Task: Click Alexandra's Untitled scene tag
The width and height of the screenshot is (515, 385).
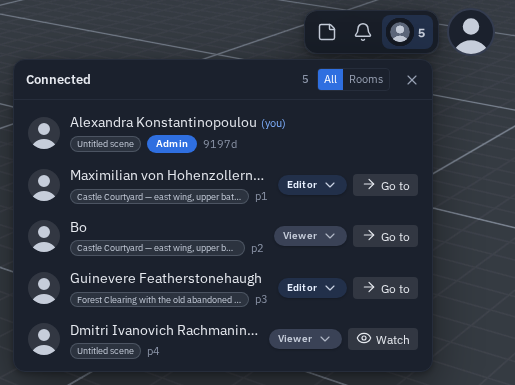Action: click(105, 144)
